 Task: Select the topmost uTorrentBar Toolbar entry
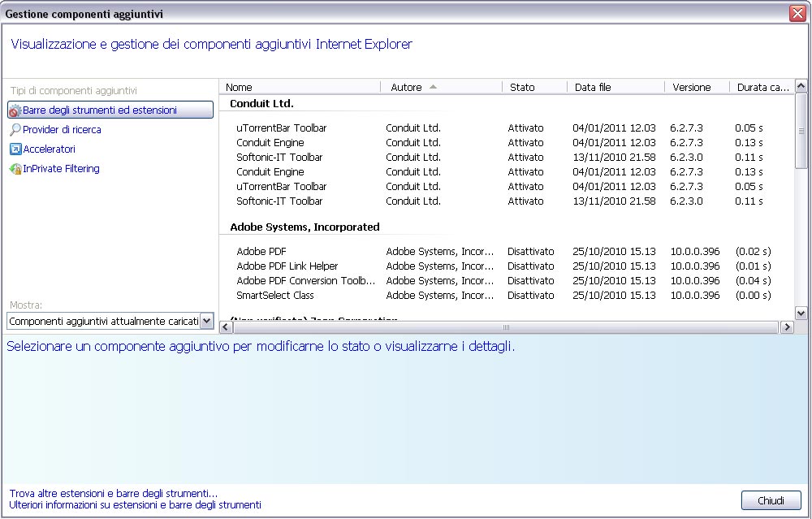tap(282, 128)
